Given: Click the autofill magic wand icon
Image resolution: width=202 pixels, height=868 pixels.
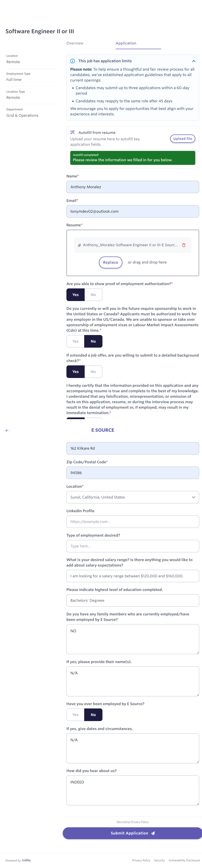Looking at the screenshot, I should (73, 132).
